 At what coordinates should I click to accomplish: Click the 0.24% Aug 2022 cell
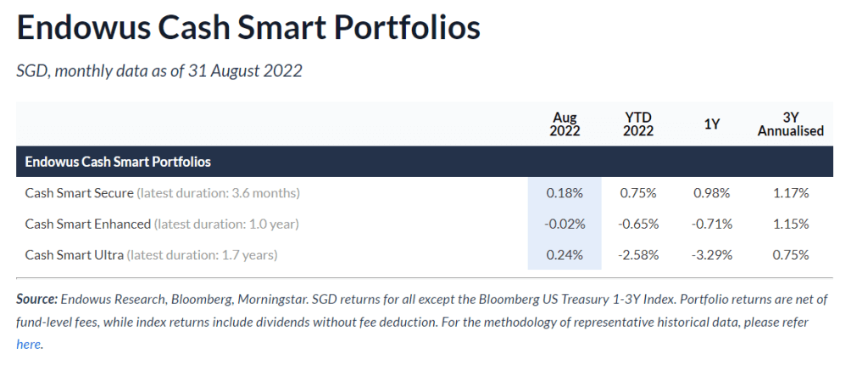565,255
